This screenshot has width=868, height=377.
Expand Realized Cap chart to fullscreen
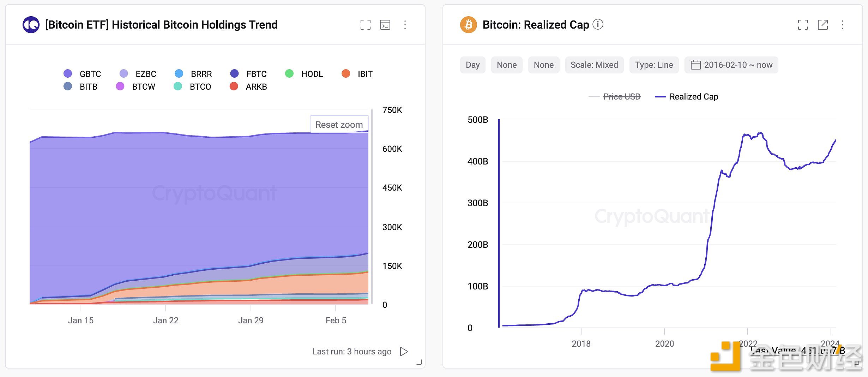(803, 25)
